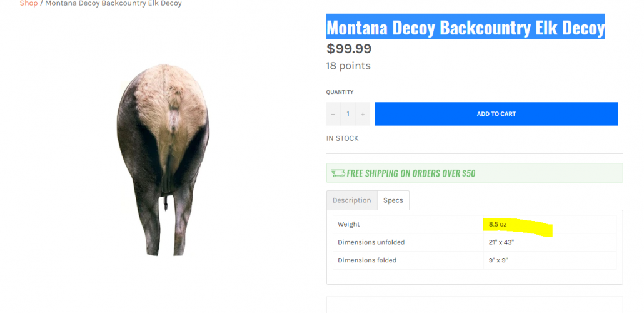
Task: Click the Free Shipping on Orders banner text
Action: coord(411,173)
